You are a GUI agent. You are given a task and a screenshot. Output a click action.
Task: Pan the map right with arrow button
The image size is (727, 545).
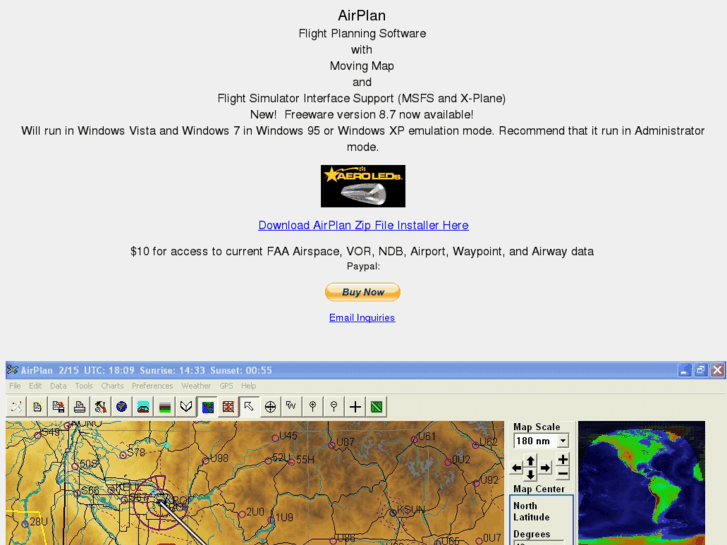[x=545, y=468]
